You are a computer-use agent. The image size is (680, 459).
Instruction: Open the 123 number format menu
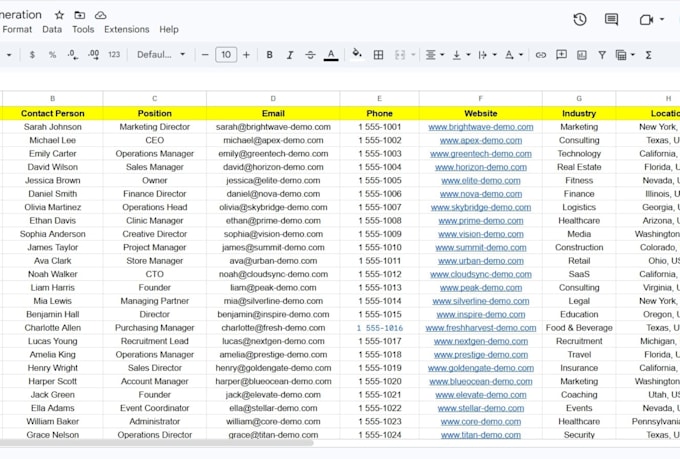(x=114, y=55)
